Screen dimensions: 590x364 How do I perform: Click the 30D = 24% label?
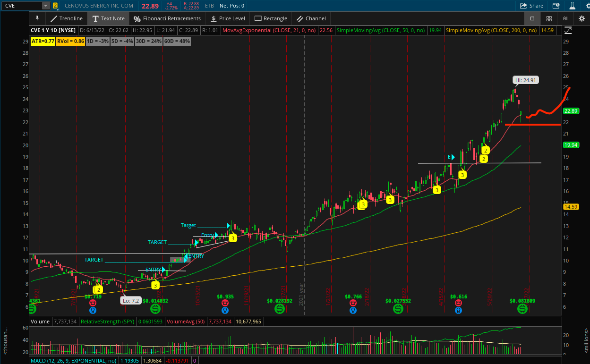pos(149,41)
